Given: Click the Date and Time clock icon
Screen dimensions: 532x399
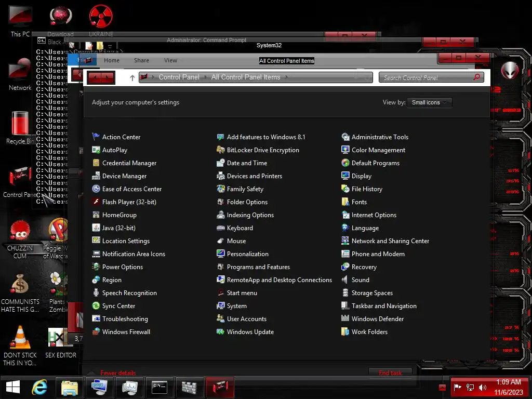Looking at the screenshot, I should (220, 163).
